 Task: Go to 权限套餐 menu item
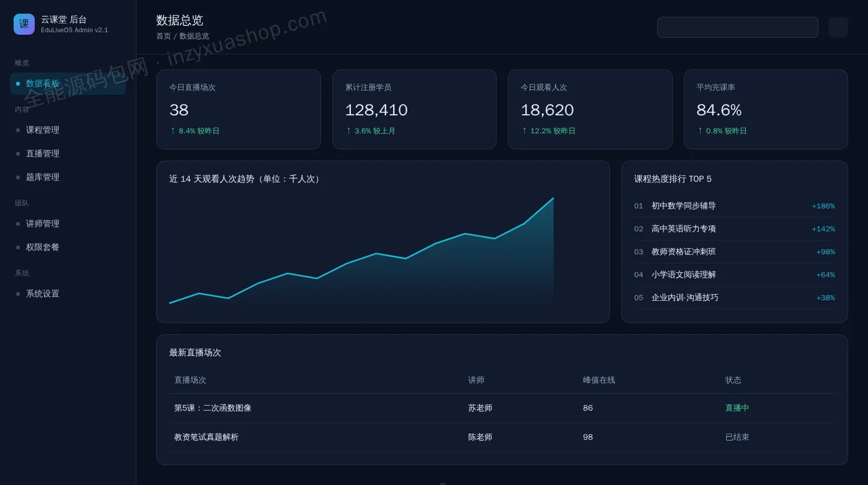coord(68,247)
